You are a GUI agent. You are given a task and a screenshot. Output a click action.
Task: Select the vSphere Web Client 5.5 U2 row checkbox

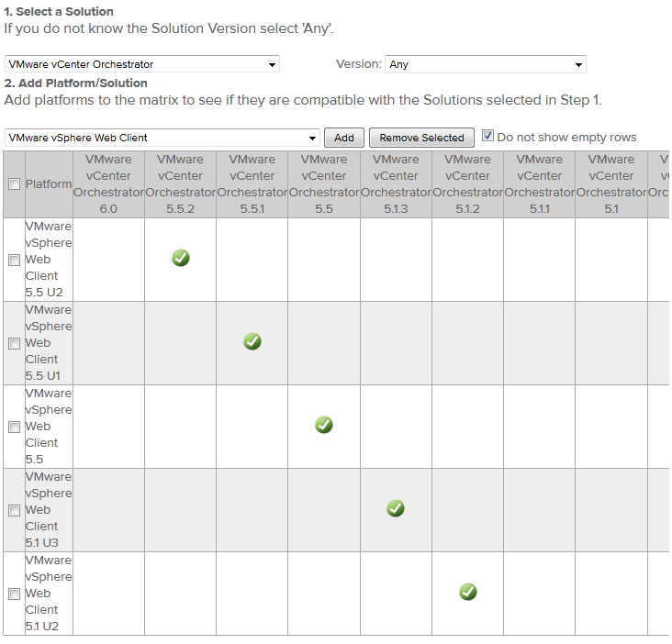(x=14, y=260)
